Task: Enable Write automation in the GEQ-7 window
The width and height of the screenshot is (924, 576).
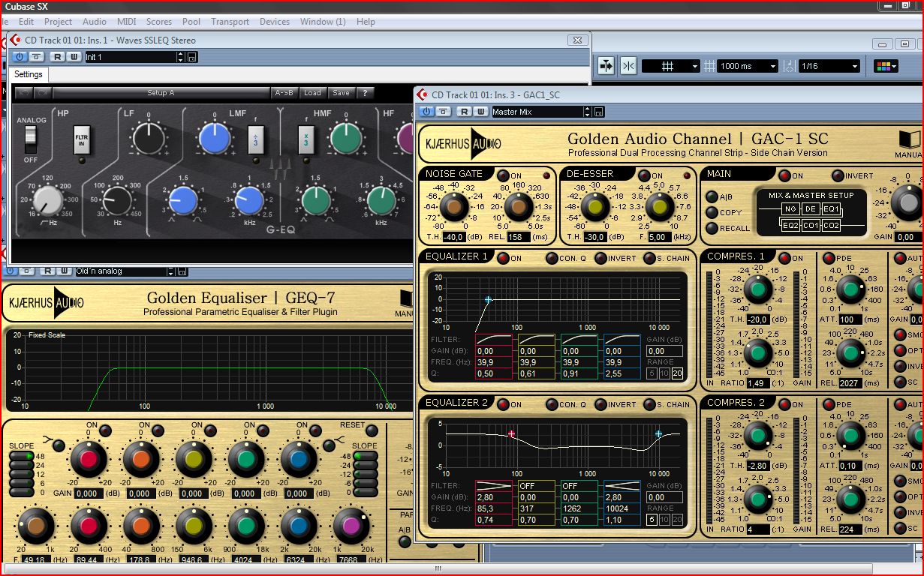Action: click(64, 271)
